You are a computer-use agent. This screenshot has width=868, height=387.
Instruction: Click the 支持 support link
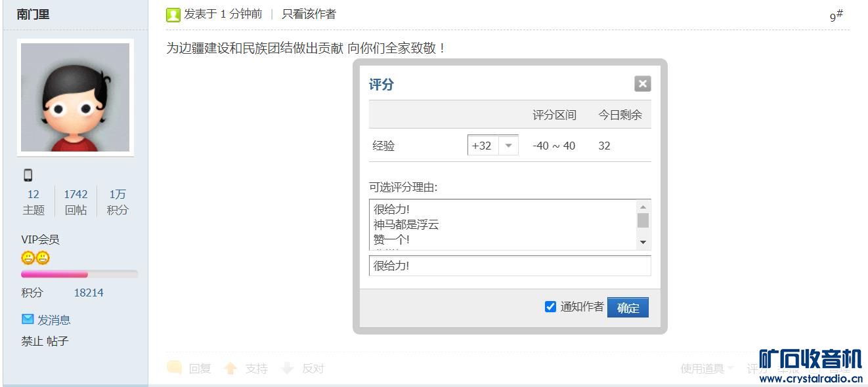click(257, 369)
